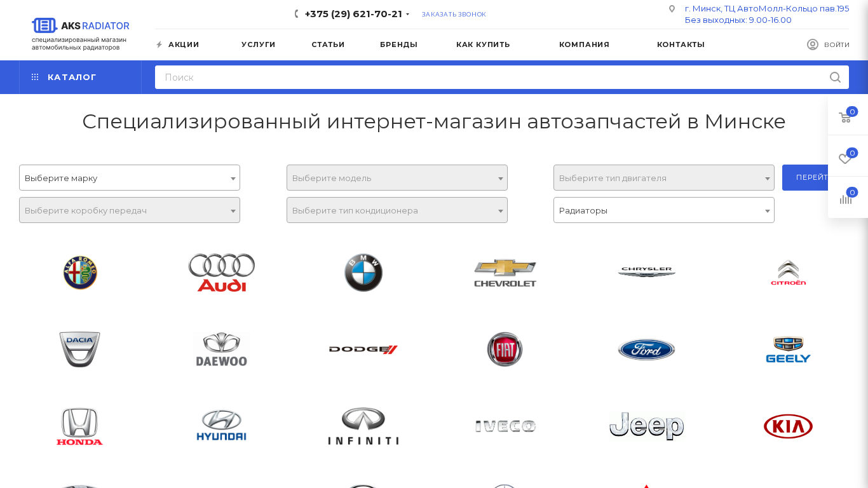Viewport: 868px width, 488px height.
Task: Select the Citroën brand logo
Action: (x=789, y=273)
